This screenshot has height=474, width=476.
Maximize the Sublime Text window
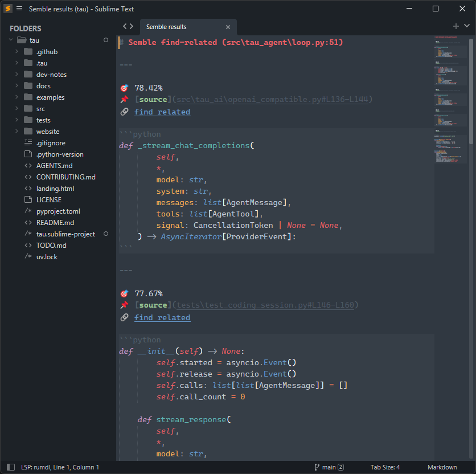point(436,9)
